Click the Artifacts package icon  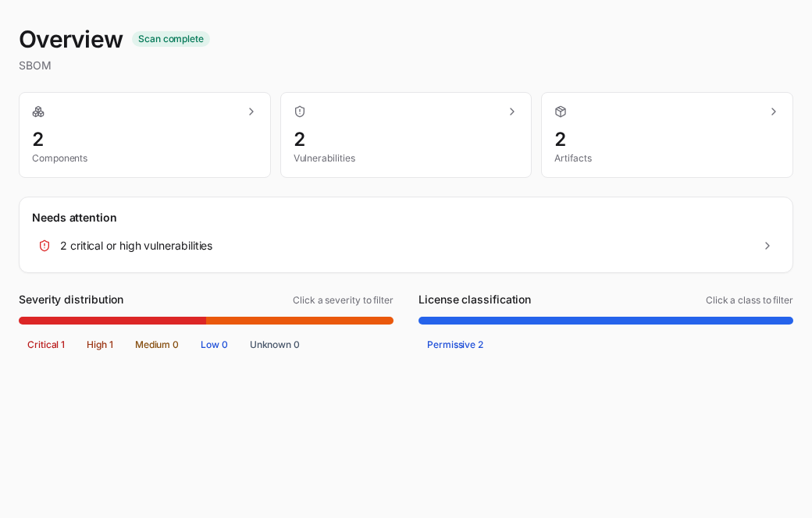pos(561,112)
